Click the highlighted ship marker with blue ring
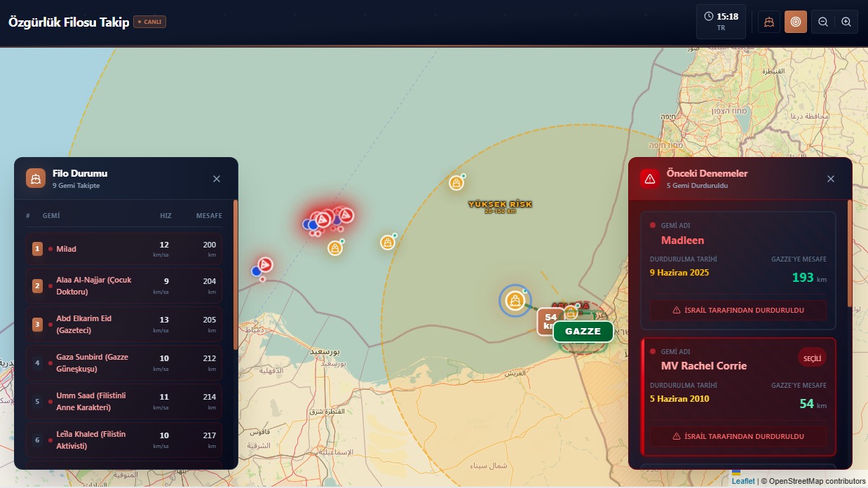 pos(515,301)
